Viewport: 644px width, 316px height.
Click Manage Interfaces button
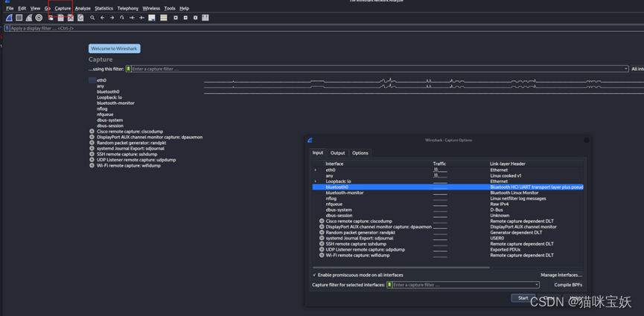point(561,275)
